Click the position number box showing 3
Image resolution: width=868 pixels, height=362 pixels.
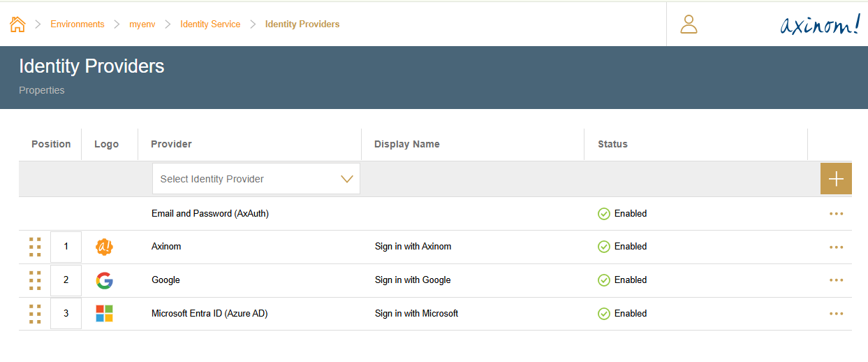(66, 314)
